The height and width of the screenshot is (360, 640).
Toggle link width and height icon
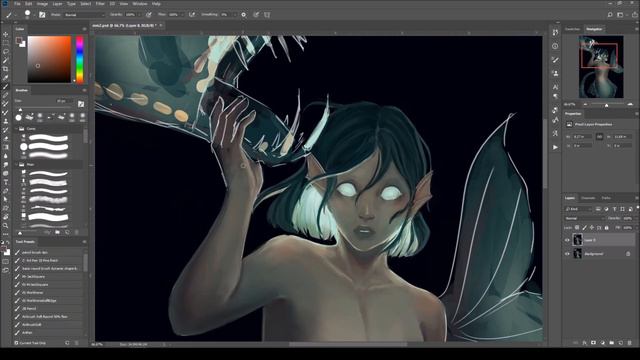click(x=599, y=137)
